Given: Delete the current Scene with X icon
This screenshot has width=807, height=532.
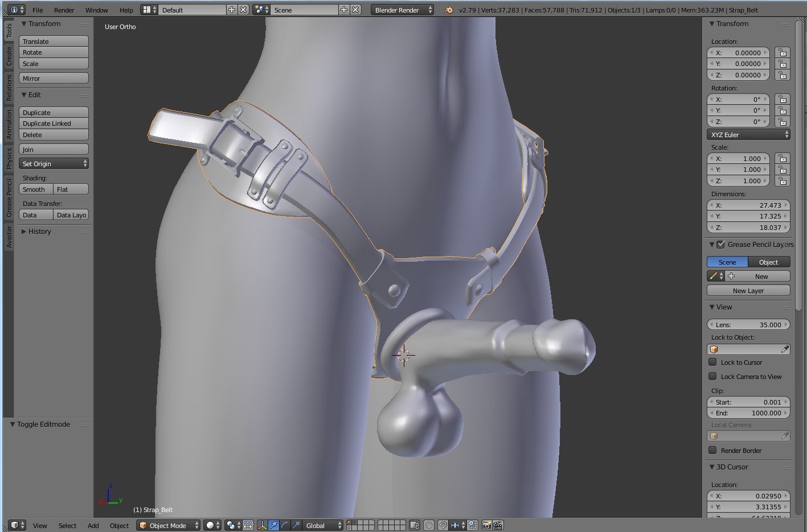Looking at the screenshot, I should [x=355, y=10].
